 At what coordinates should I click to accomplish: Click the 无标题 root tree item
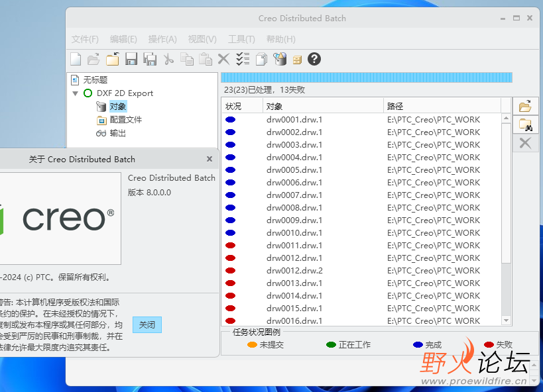(x=95, y=80)
